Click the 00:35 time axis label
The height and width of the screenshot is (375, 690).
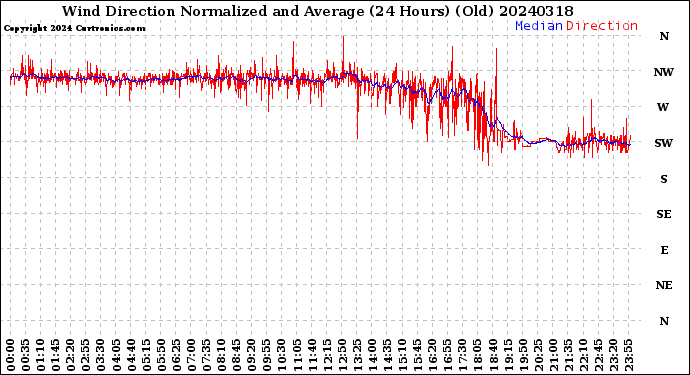click(x=26, y=355)
